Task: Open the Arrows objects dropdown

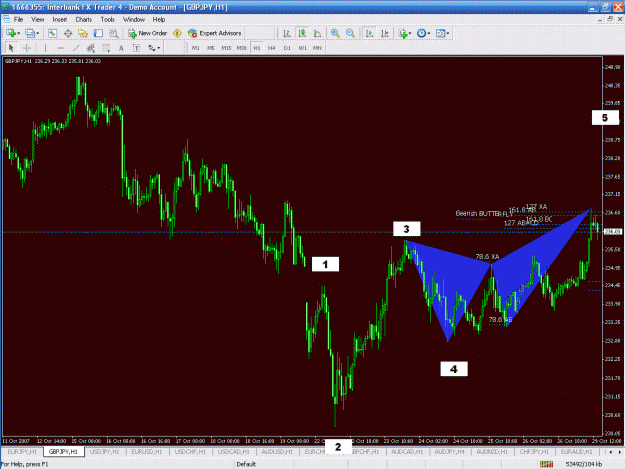Action: click(154, 48)
